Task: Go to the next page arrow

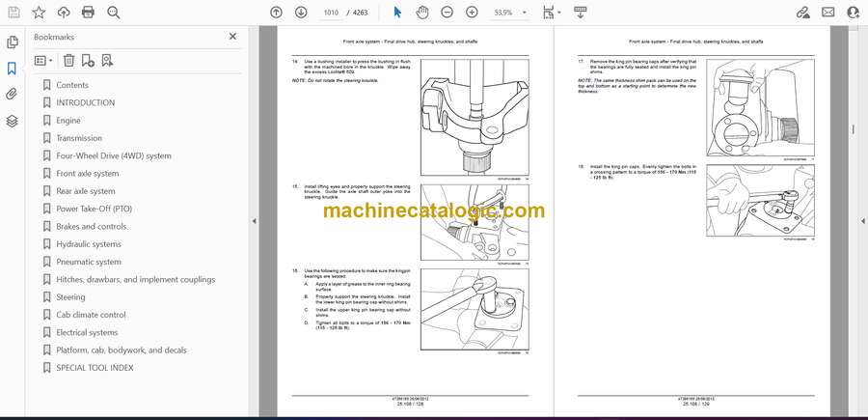Action: click(301, 13)
